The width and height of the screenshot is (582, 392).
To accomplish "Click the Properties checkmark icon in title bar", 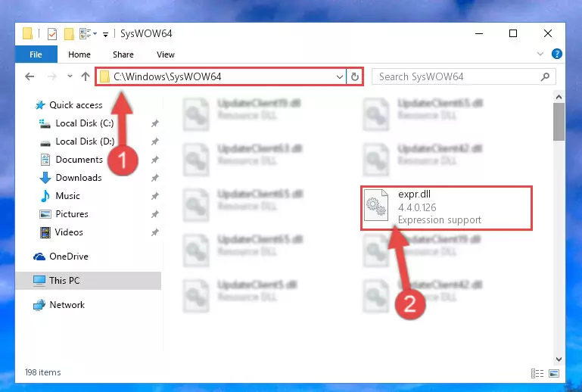I will coord(52,34).
